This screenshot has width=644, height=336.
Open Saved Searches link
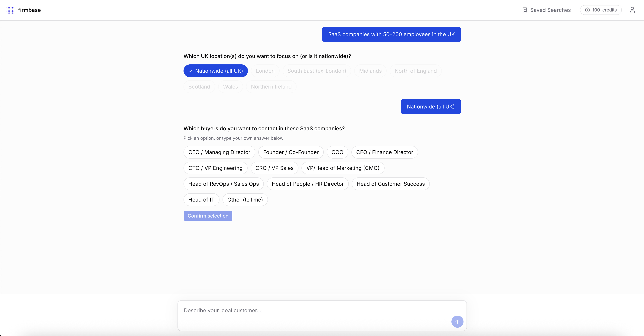[x=550, y=10]
